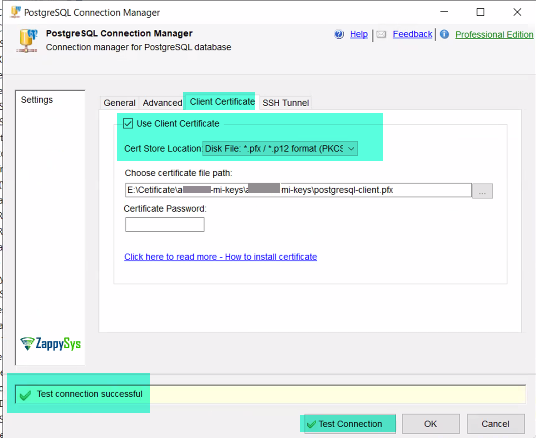Click the 'Test connection successful' status text
Viewport: 536px width, 438px height.
point(90,394)
